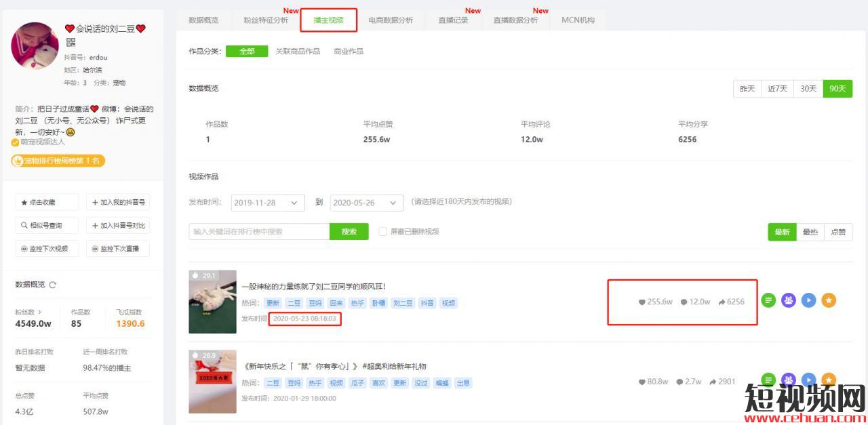Expand 粉丝数 details arrow in sidebar

point(39,312)
